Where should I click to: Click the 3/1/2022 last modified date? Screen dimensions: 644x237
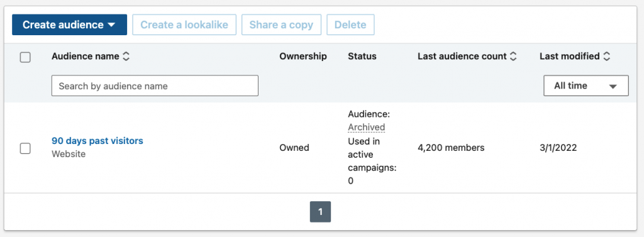pyautogui.click(x=558, y=148)
